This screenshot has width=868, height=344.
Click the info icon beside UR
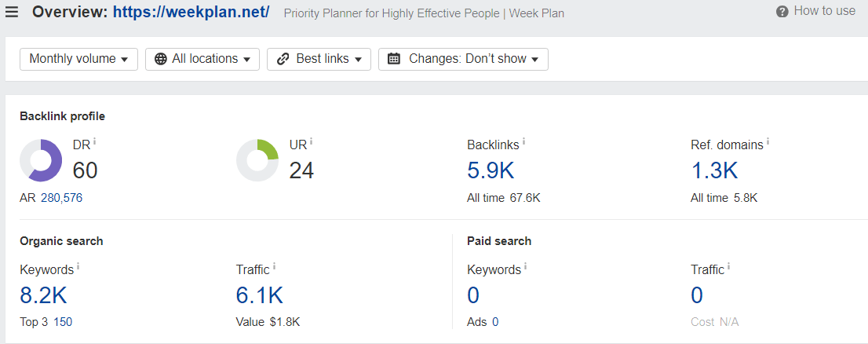click(311, 142)
